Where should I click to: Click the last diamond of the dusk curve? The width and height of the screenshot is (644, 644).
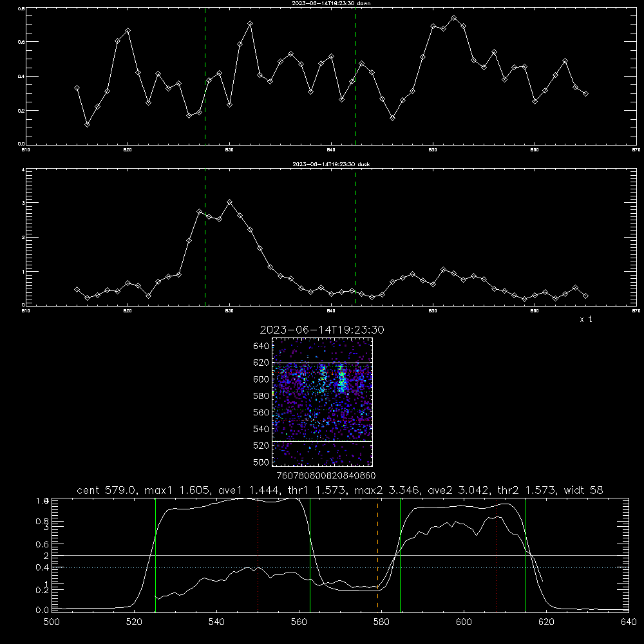click(585, 296)
